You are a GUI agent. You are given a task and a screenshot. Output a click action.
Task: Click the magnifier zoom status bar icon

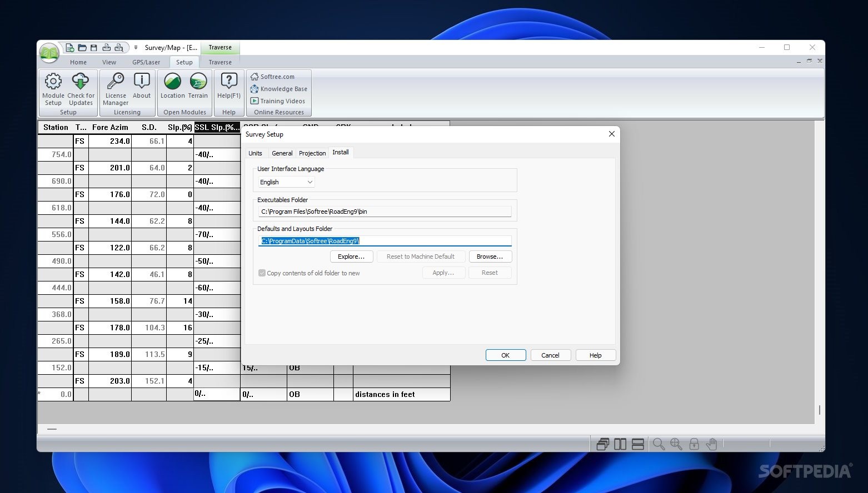tap(659, 444)
